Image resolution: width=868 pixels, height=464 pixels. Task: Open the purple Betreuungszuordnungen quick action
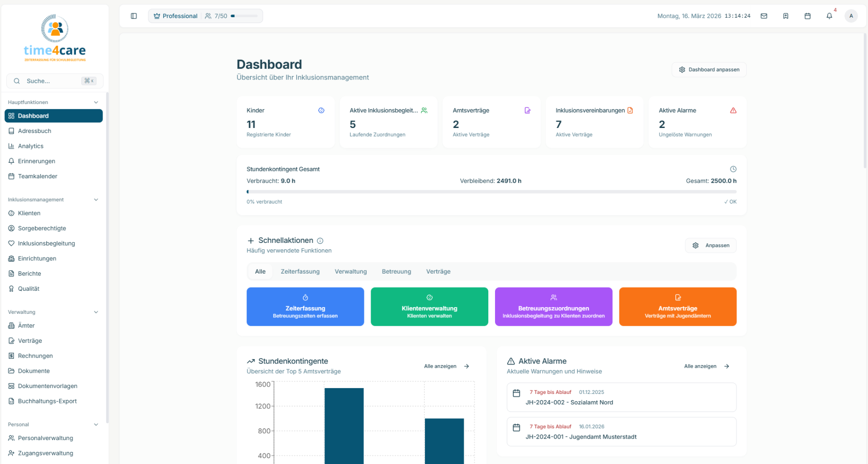[554, 307]
